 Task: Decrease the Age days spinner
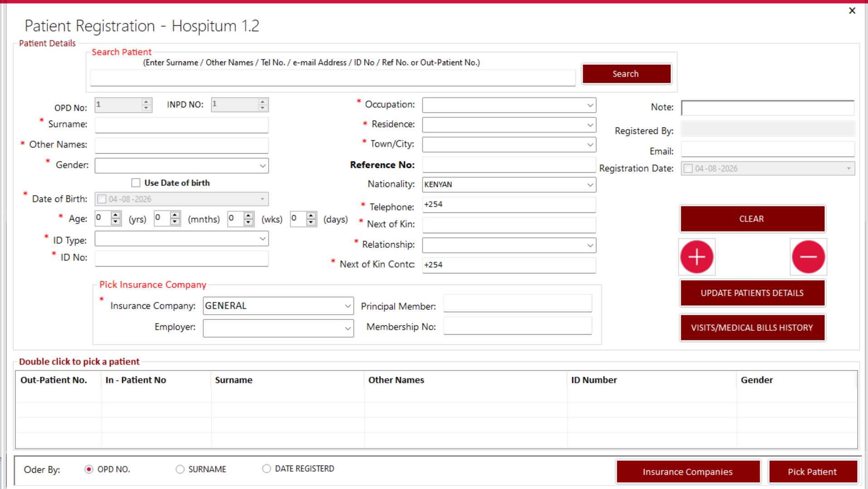pyautogui.click(x=311, y=222)
